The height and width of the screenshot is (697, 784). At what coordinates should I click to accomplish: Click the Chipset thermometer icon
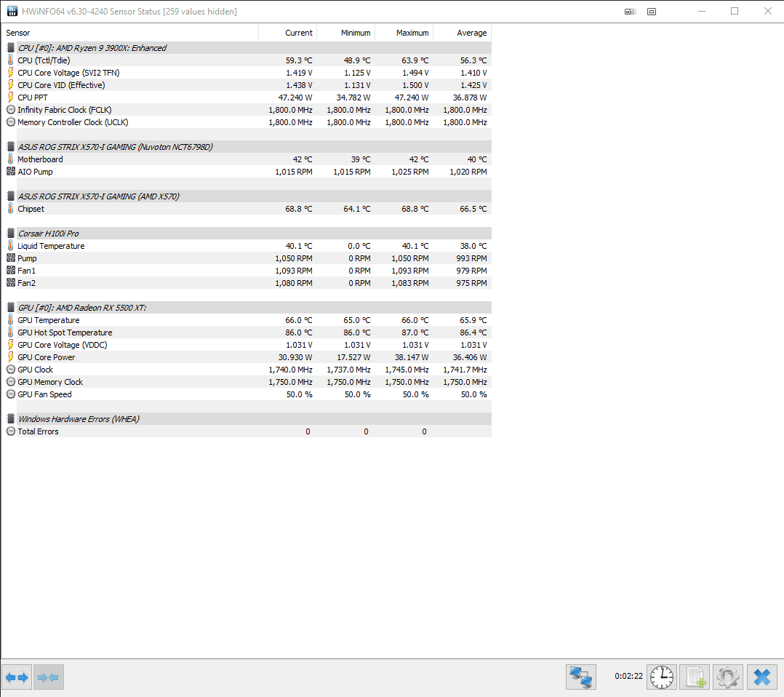tap(10, 209)
